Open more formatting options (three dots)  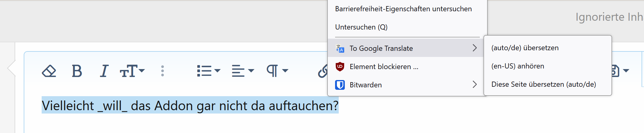pos(162,71)
